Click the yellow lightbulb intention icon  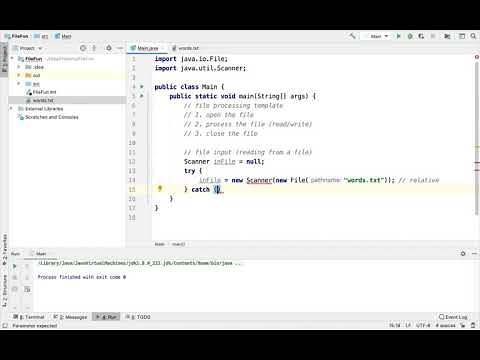(x=160, y=189)
